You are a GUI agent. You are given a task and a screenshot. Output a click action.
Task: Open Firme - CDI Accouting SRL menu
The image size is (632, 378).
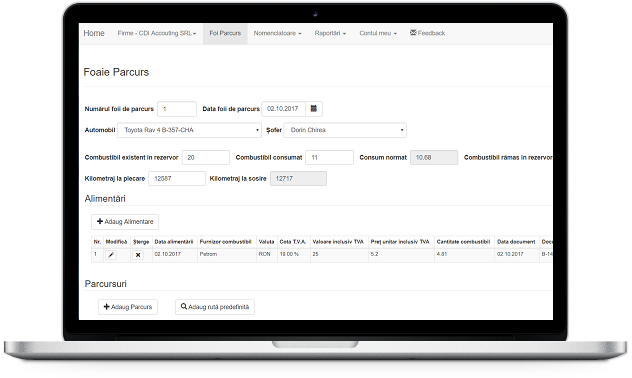tap(157, 33)
